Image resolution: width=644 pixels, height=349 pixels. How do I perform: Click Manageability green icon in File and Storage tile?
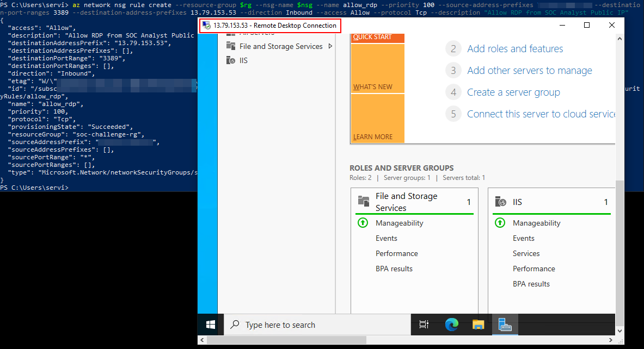click(x=363, y=223)
